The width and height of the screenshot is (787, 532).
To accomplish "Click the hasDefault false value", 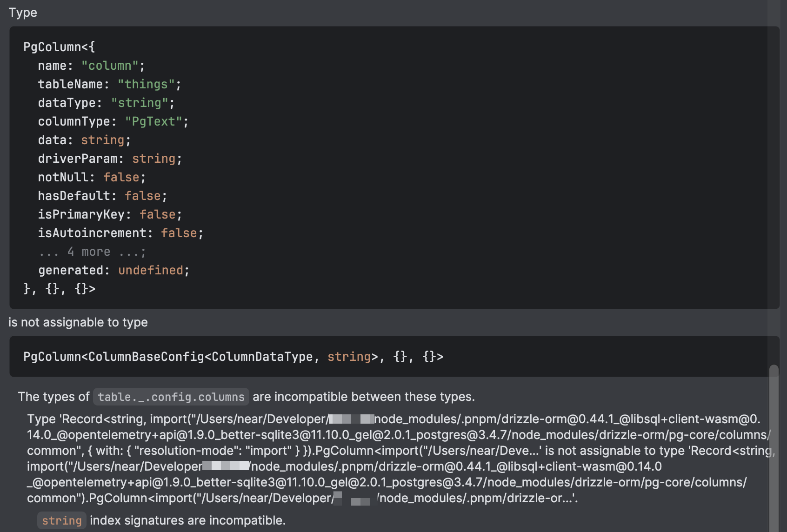I will tap(143, 196).
